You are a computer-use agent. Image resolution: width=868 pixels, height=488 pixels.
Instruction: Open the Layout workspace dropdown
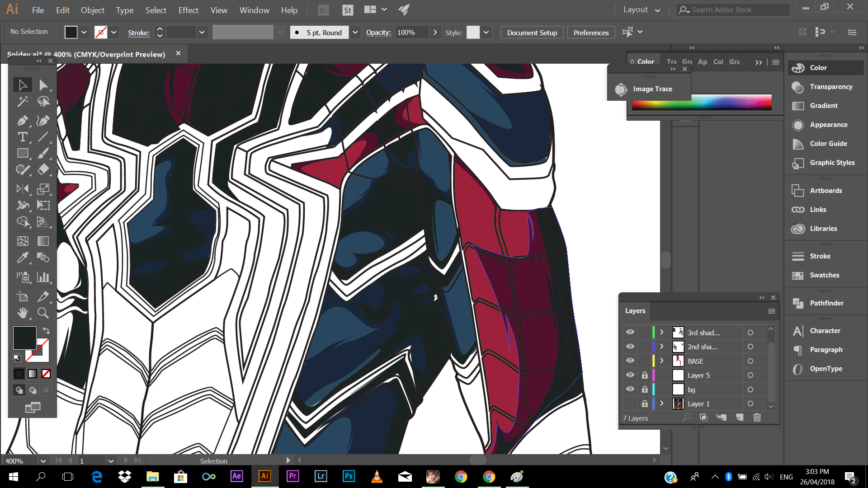click(642, 9)
